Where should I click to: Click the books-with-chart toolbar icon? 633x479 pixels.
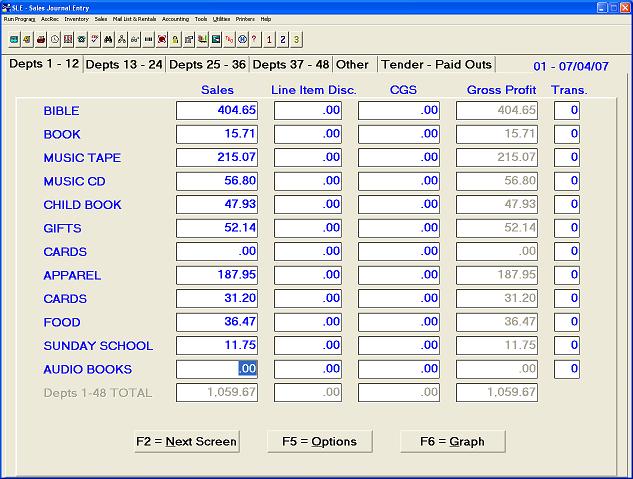click(x=202, y=40)
